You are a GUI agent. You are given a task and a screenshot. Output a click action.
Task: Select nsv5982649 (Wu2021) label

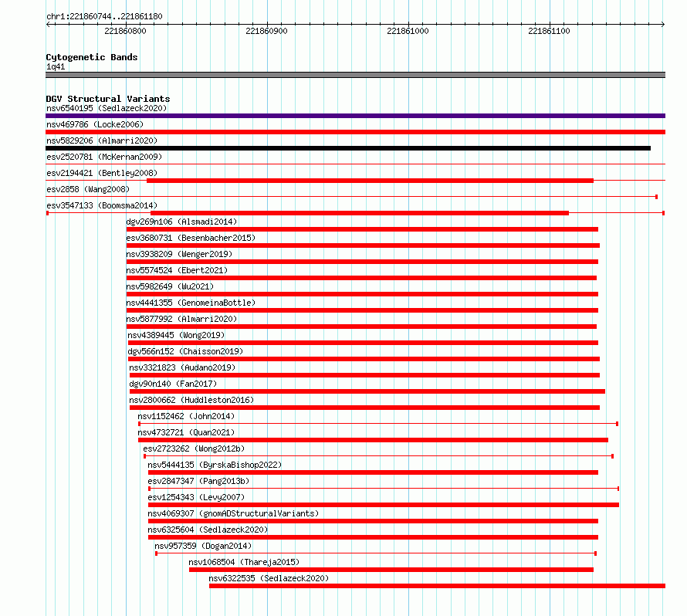point(170,286)
